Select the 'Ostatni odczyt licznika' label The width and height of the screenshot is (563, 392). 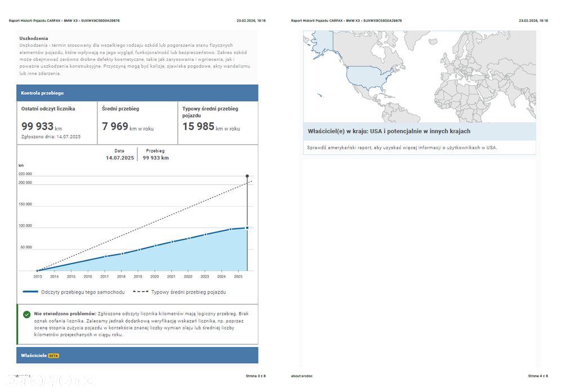[x=48, y=109]
